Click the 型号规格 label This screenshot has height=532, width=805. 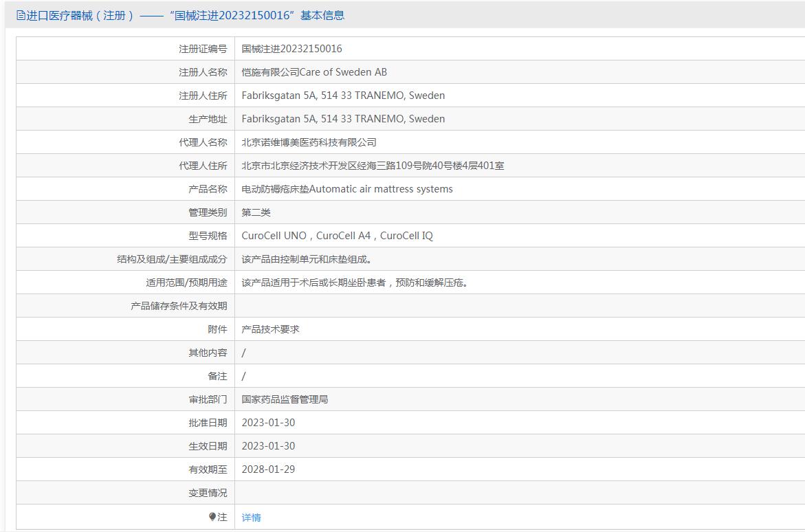pos(208,236)
